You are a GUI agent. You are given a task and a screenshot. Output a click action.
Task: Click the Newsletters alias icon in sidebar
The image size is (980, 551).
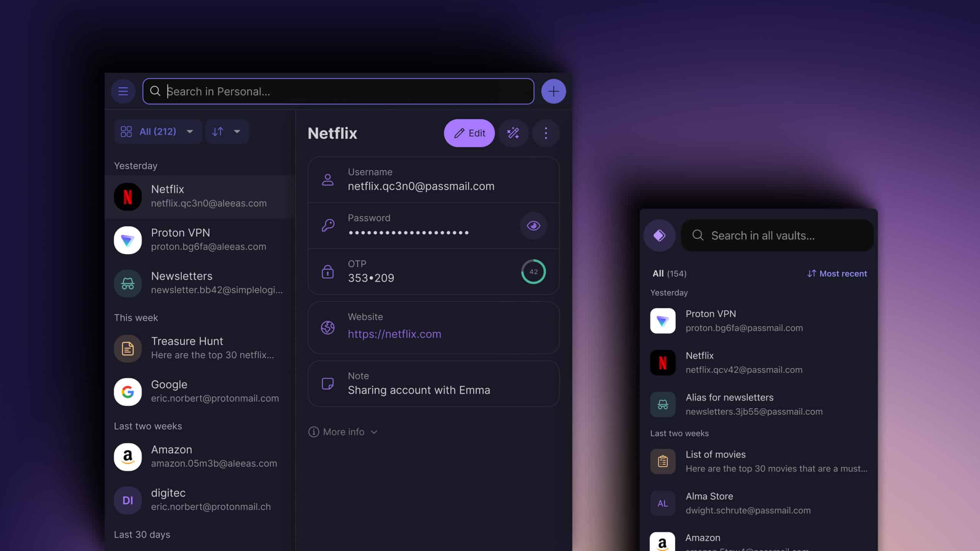[127, 282]
